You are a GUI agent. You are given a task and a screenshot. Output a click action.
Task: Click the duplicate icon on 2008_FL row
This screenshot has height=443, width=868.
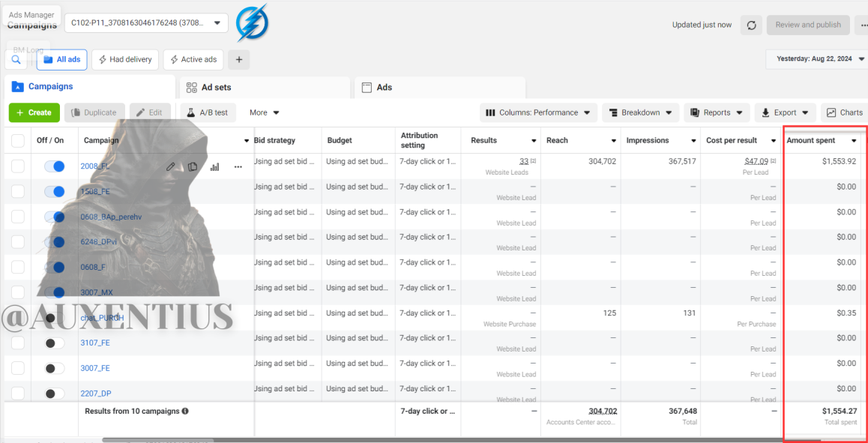coord(193,166)
